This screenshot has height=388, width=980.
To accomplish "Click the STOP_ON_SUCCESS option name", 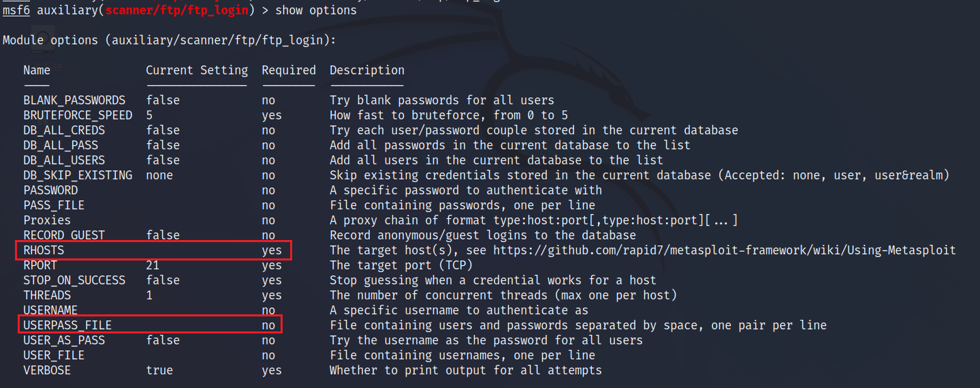I will [x=74, y=280].
